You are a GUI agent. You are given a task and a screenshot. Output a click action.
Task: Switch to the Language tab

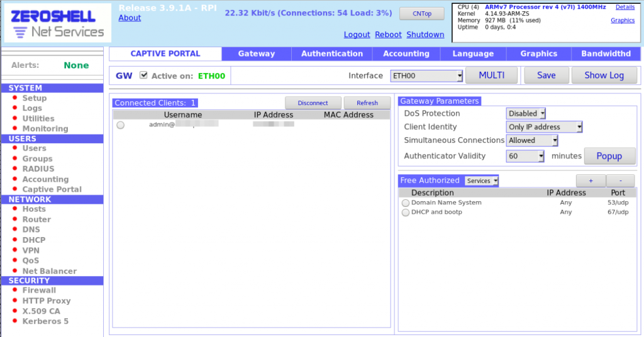click(473, 54)
